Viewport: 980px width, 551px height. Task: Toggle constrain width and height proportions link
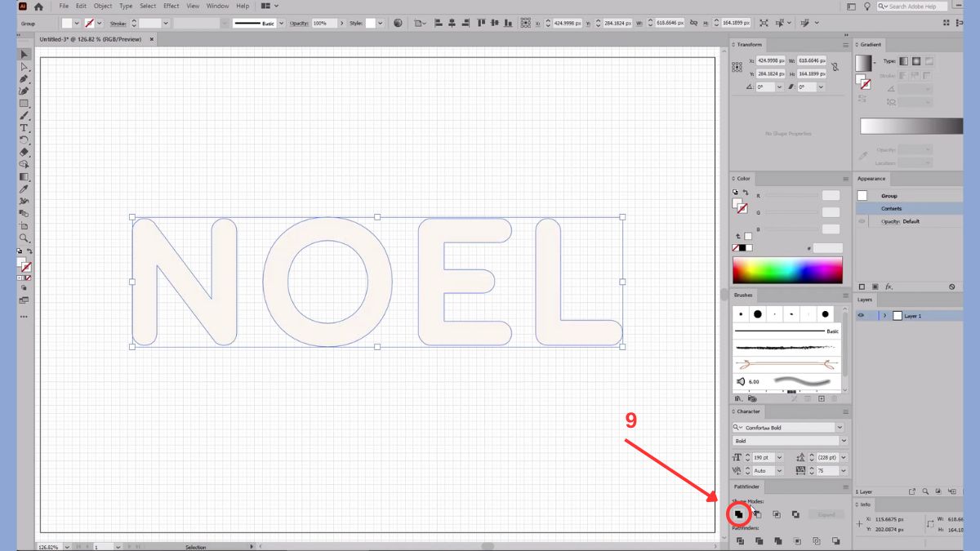833,66
